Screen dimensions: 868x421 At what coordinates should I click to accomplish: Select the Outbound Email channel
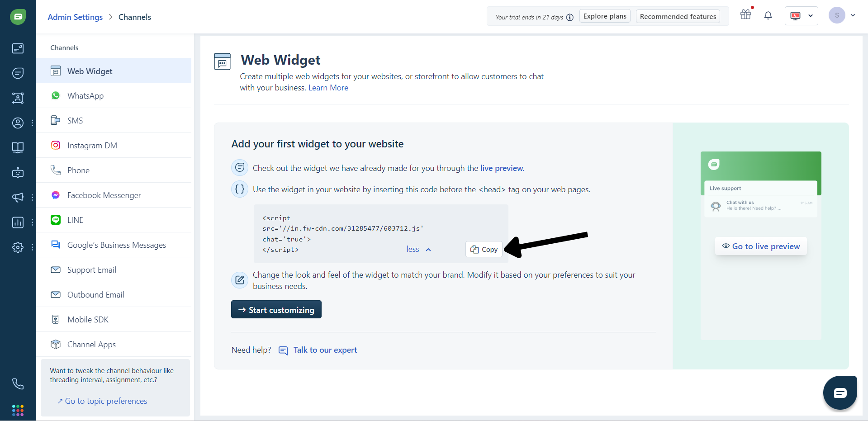[x=114, y=295]
